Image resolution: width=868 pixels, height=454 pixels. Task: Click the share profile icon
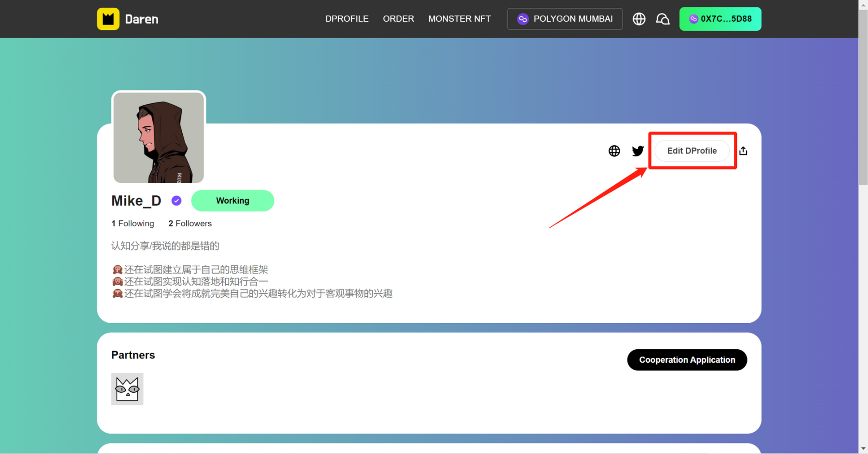click(743, 151)
